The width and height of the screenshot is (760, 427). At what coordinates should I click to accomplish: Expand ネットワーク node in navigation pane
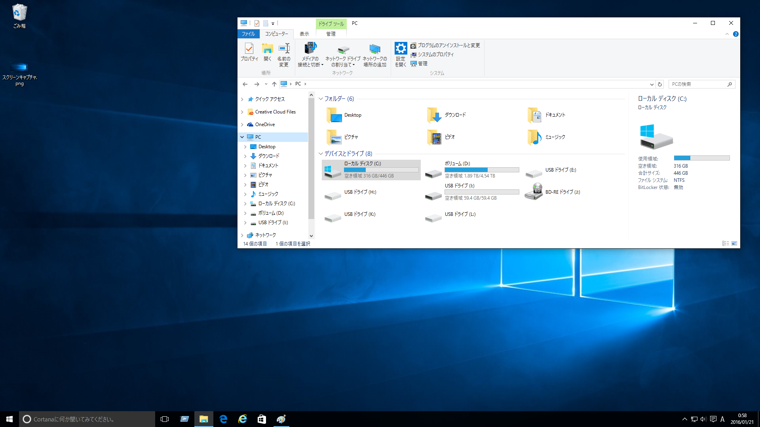click(x=242, y=235)
